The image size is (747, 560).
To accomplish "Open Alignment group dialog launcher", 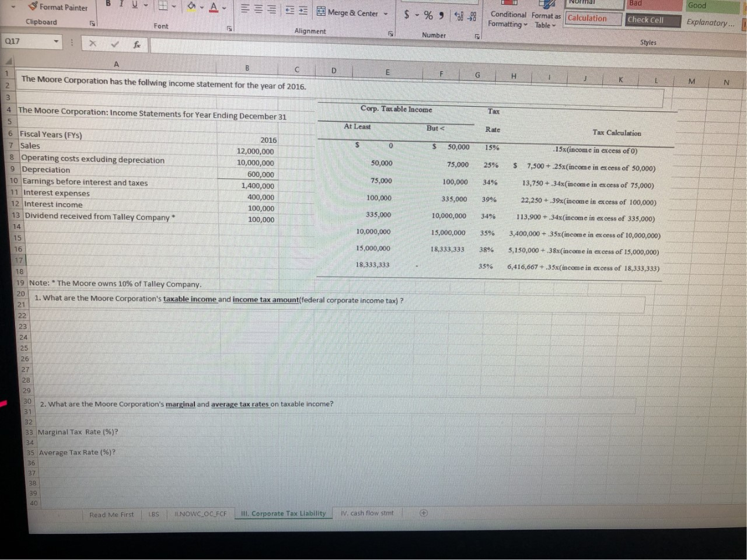I will coord(391,34).
